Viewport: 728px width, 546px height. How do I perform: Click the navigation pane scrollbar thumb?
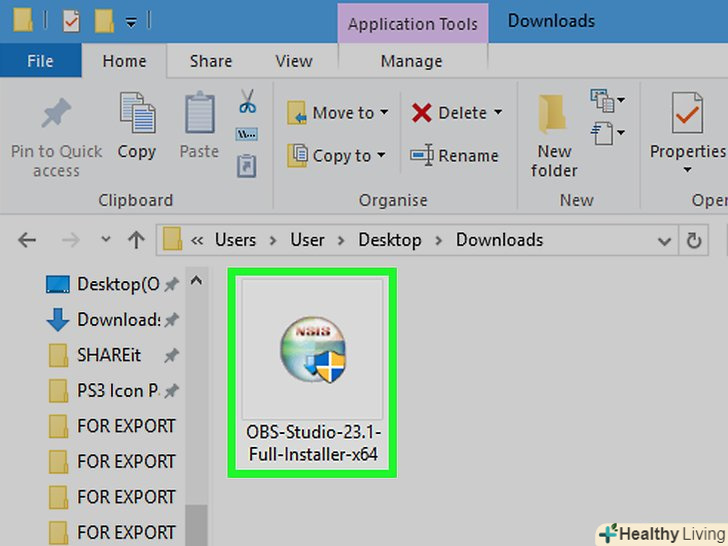coord(196,525)
